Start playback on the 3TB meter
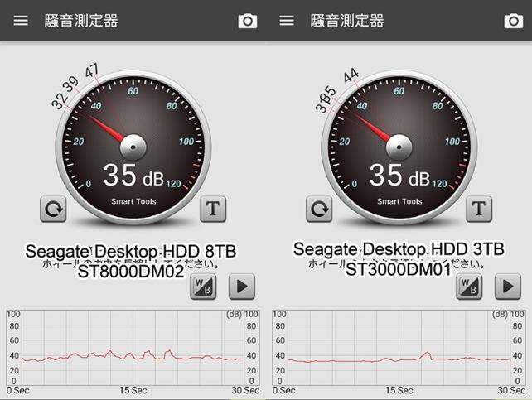The height and width of the screenshot is (400, 532). pos(508,287)
